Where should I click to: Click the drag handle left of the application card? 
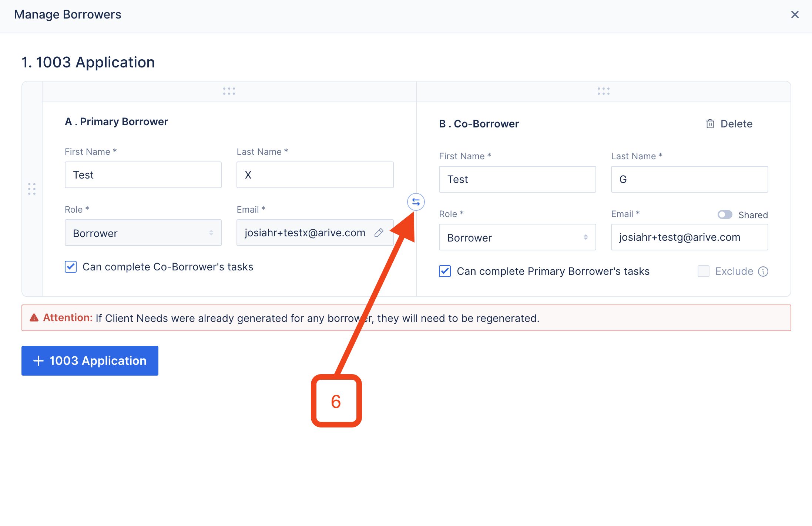31,189
